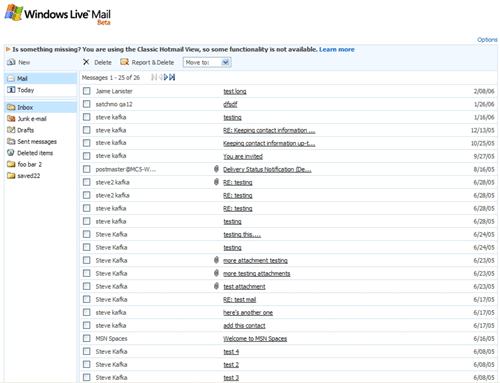Click the Deleted items recycle icon
This screenshot has width=500, height=383.
pyautogui.click(x=11, y=153)
